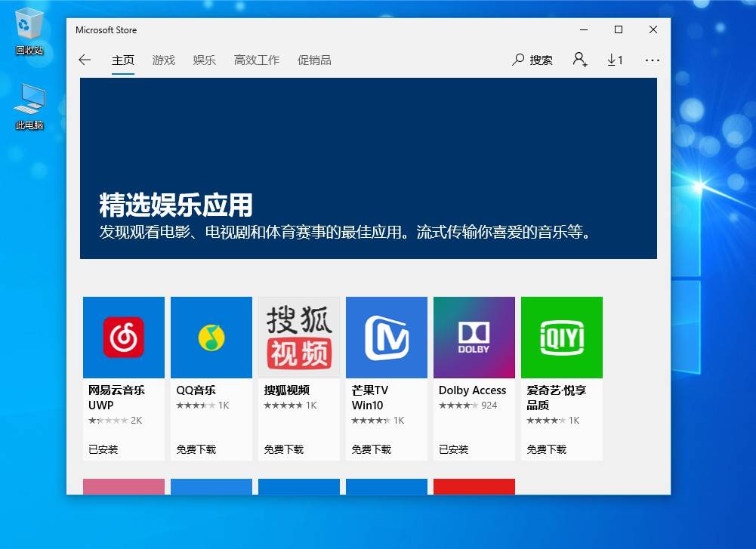Open the 芒果TV Win10 app tile icon
Image resolution: width=756 pixels, height=549 pixels.
tap(387, 338)
